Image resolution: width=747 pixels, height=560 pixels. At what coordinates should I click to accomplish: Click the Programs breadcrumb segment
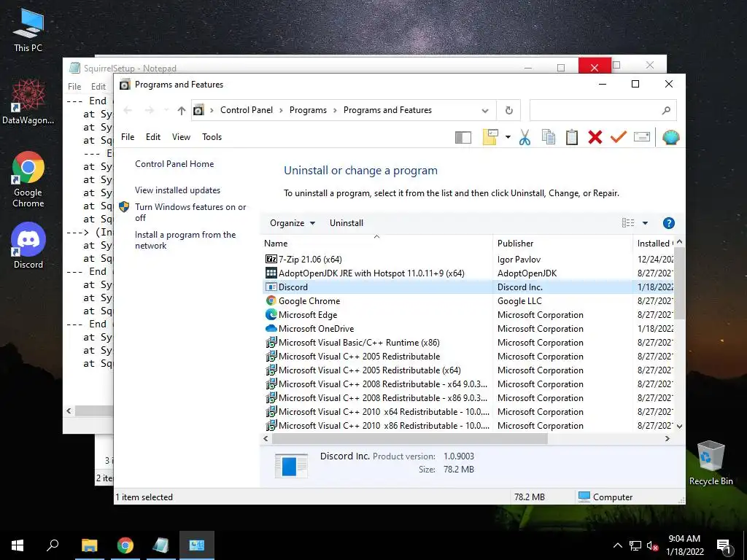[x=308, y=110]
